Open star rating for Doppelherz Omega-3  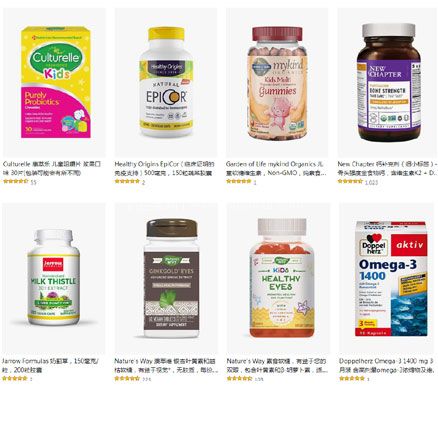pyautogui.click(x=352, y=378)
